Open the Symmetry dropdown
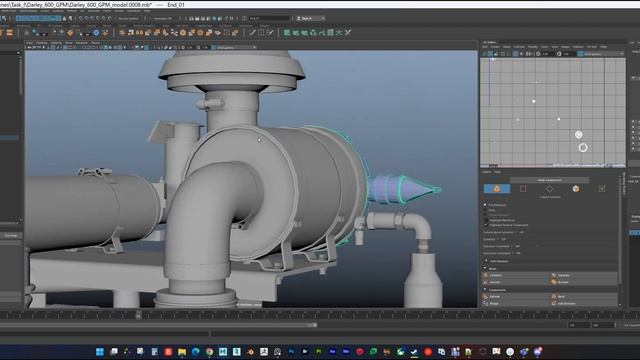The image size is (640, 360). pyautogui.click(x=503, y=239)
